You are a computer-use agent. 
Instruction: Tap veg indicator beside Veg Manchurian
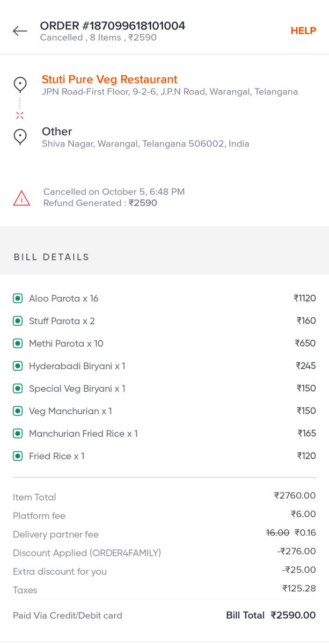[18, 411]
